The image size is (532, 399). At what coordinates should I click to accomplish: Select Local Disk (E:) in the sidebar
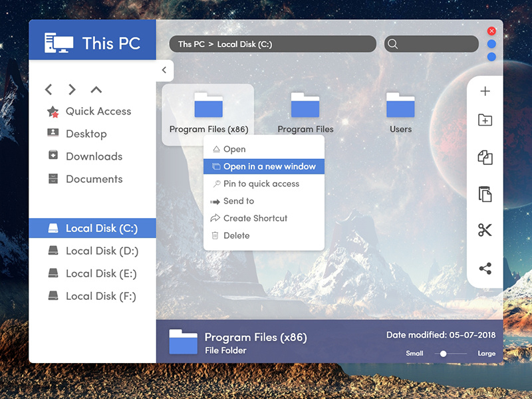pyautogui.click(x=92, y=273)
